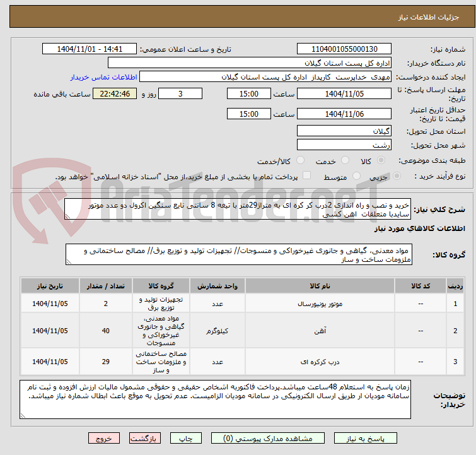Click the شماره نیاز number field

344,49
